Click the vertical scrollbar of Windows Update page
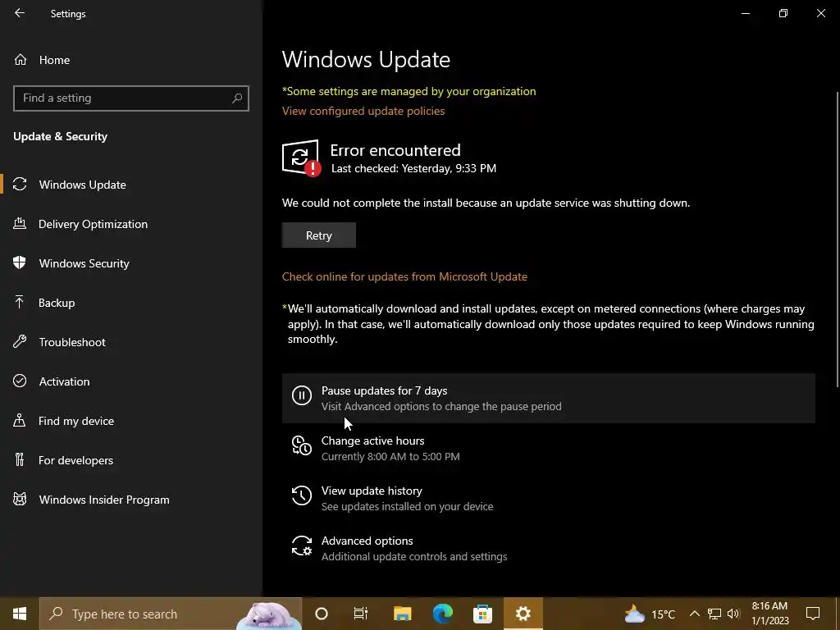840x630 pixels. click(838, 239)
